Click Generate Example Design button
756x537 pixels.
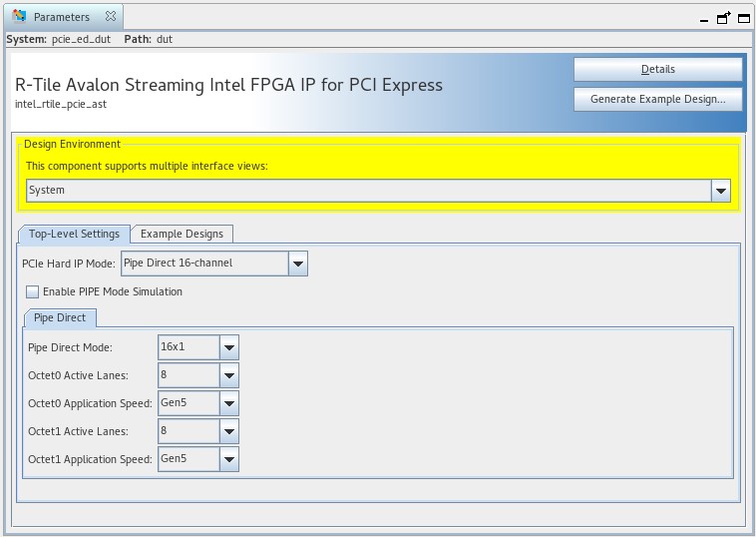click(x=657, y=100)
